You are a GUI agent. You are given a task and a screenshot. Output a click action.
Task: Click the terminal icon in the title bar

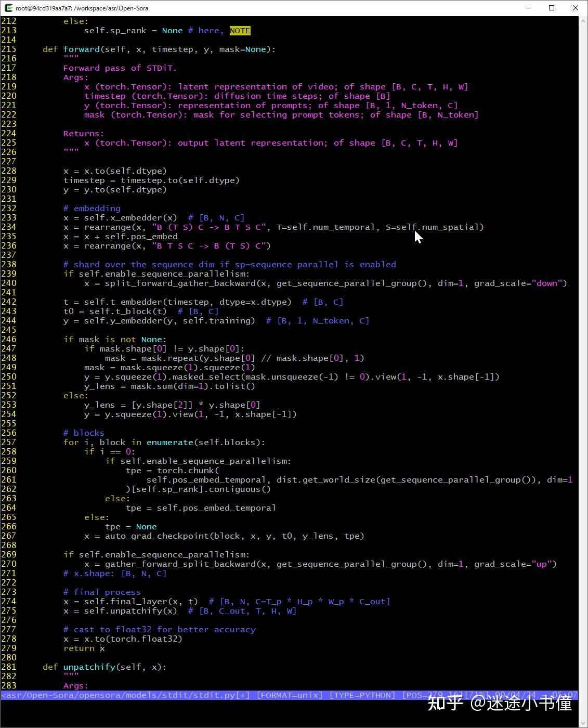tap(8, 8)
